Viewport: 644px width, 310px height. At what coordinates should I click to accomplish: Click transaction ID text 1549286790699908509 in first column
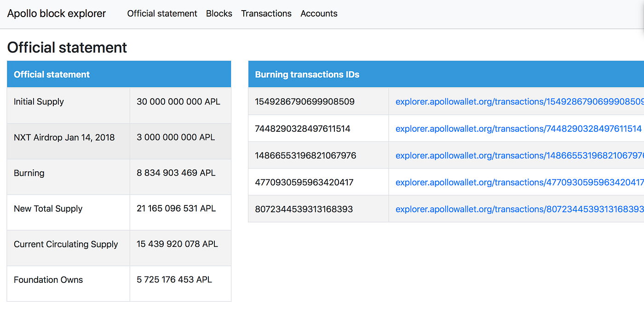pos(305,101)
